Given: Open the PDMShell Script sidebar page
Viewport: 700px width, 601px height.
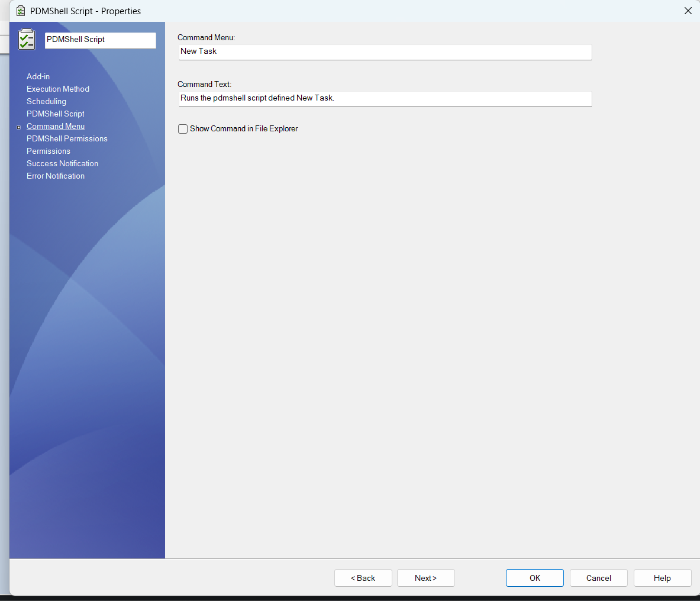Looking at the screenshot, I should click(56, 114).
